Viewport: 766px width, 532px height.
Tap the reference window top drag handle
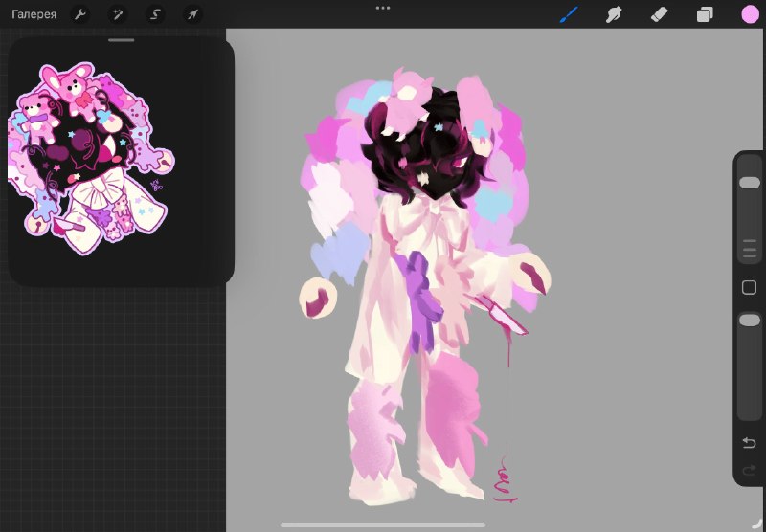pyautogui.click(x=122, y=40)
